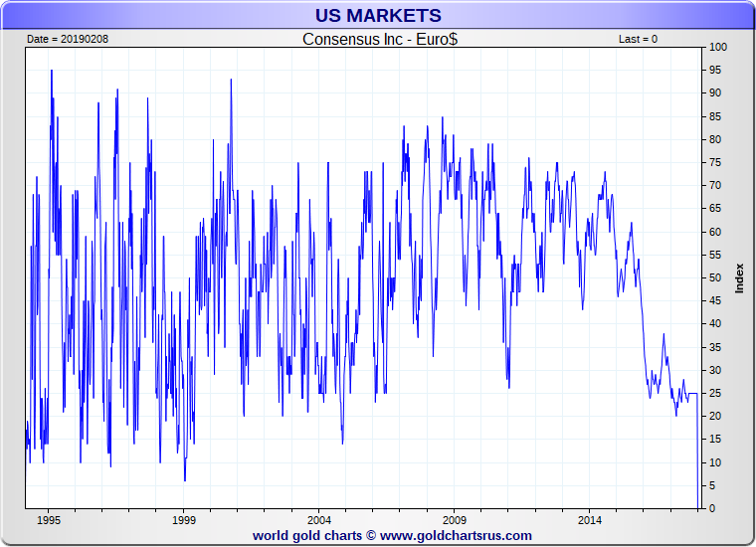Click the 100 value on the y-axis

point(718,47)
